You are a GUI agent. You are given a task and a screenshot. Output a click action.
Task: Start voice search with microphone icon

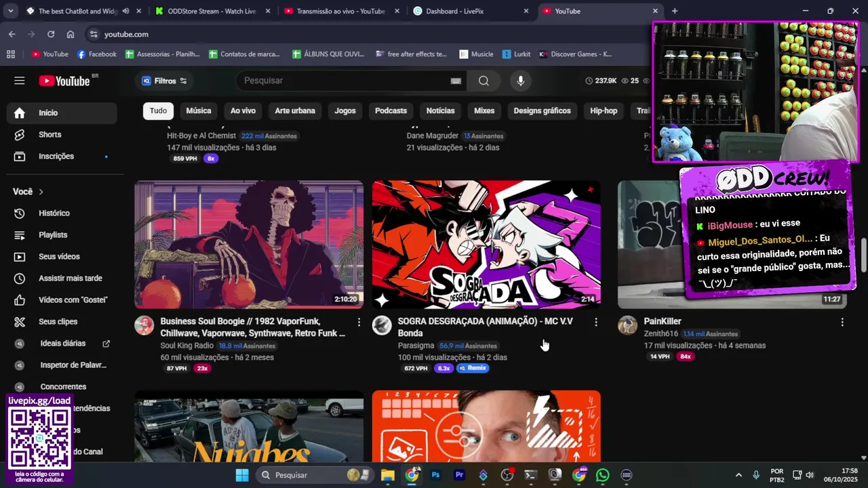(520, 81)
